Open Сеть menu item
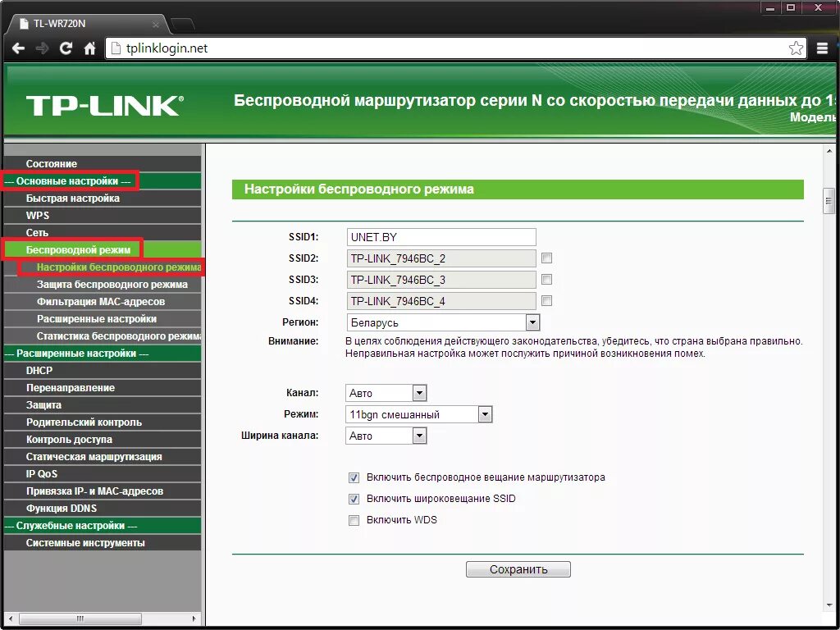 (x=103, y=232)
